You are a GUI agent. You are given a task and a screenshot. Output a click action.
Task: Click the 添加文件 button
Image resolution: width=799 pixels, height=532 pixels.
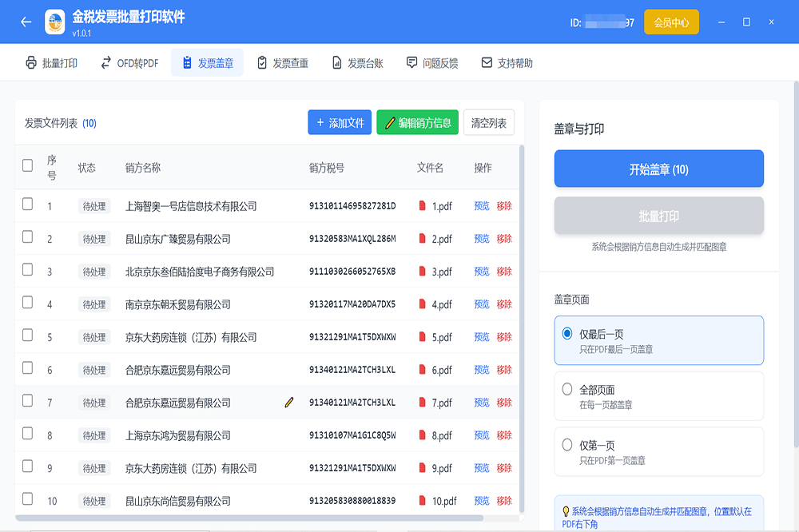coord(340,123)
